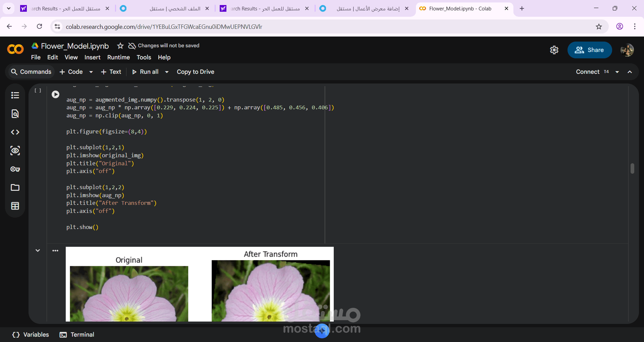The image size is (644, 342).
Task: Close the Flower_Model.ipynb Colab tab
Action: (x=506, y=9)
